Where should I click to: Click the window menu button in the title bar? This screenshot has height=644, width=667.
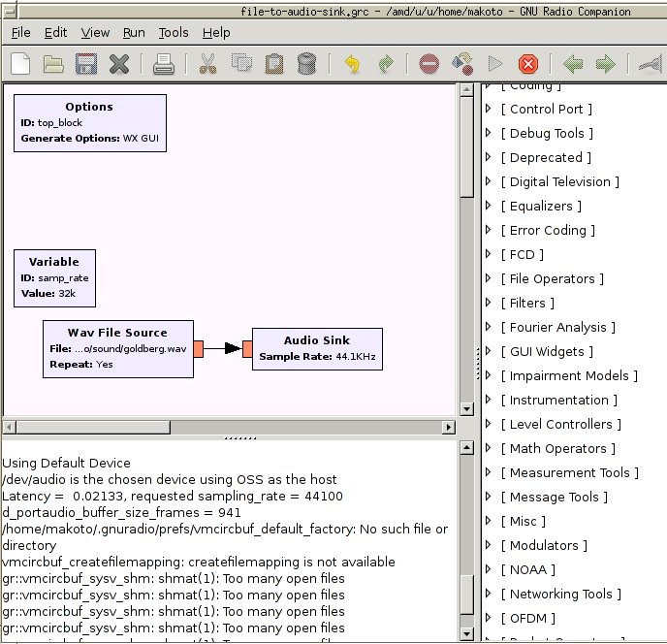10,12
